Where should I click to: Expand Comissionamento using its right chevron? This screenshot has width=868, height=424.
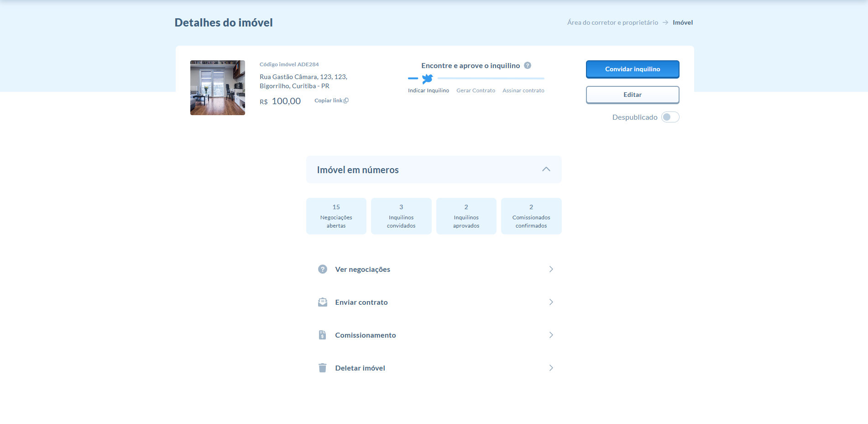click(x=551, y=335)
